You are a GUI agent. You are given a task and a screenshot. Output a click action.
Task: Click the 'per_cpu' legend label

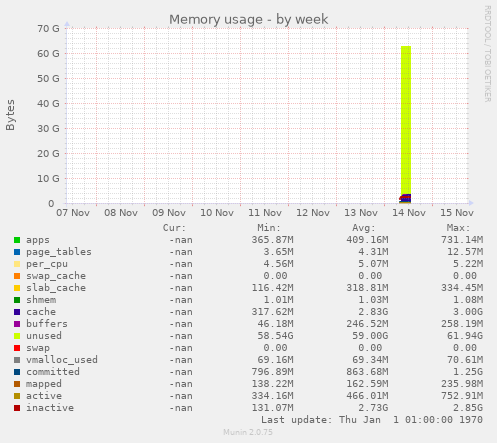tap(47, 264)
